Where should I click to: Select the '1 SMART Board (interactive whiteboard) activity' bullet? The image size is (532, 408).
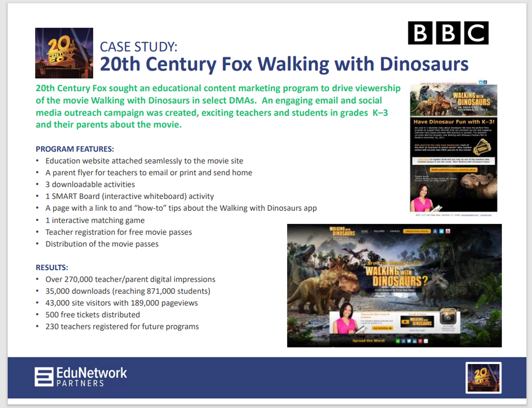129,196
